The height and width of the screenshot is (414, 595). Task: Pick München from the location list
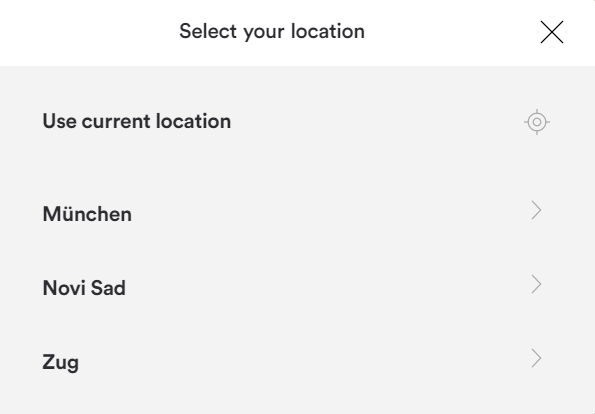(x=298, y=213)
